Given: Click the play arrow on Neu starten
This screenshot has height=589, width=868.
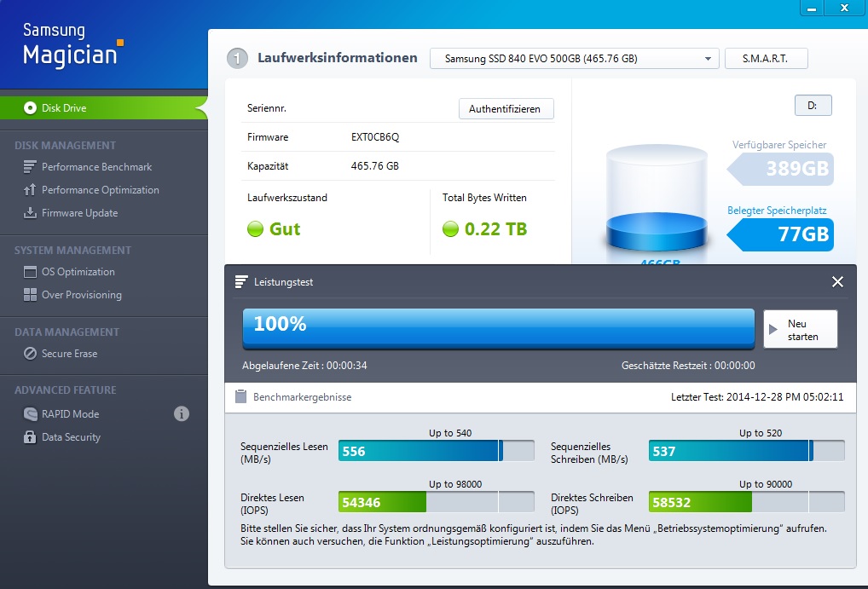Looking at the screenshot, I should tap(773, 329).
